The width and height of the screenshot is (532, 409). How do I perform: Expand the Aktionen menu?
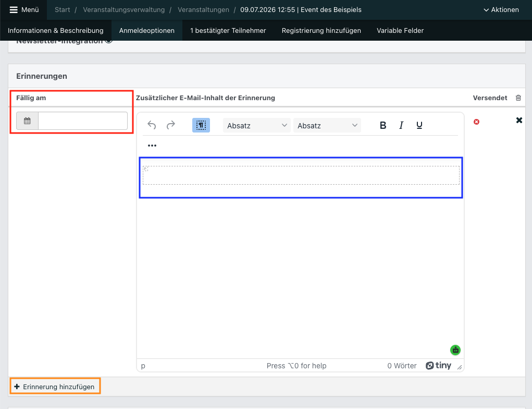point(501,10)
